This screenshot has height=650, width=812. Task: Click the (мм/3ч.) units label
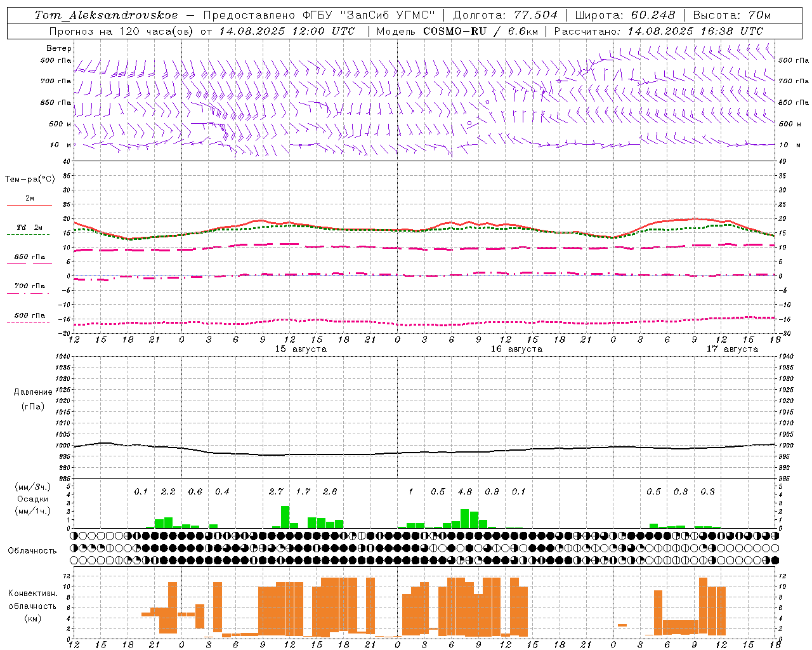(x=32, y=487)
